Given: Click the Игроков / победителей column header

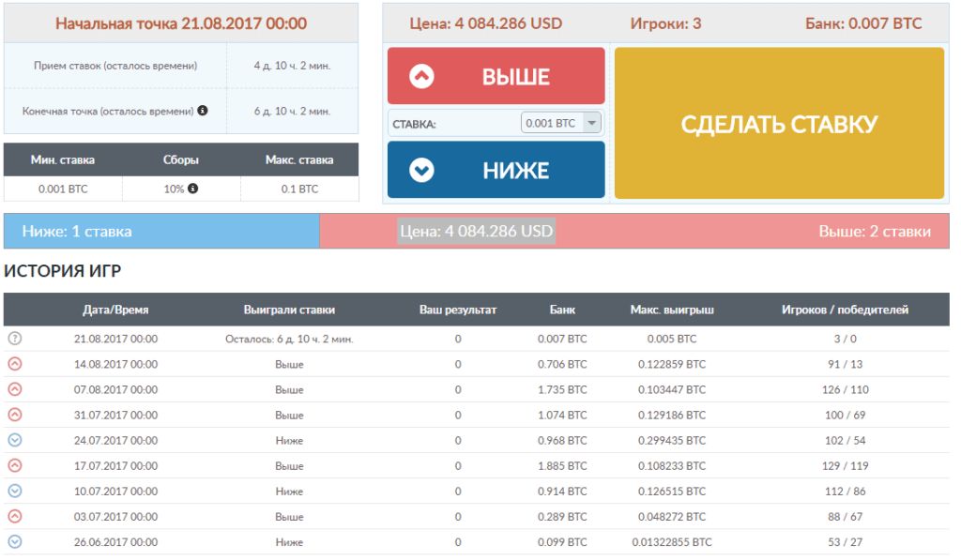Looking at the screenshot, I should (x=845, y=310).
